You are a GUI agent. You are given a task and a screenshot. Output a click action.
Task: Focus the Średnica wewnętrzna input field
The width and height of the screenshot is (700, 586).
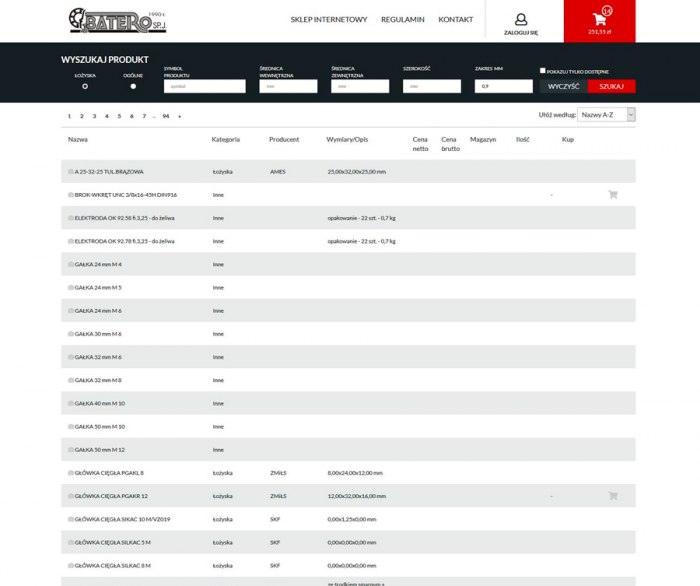pyautogui.click(x=288, y=86)
